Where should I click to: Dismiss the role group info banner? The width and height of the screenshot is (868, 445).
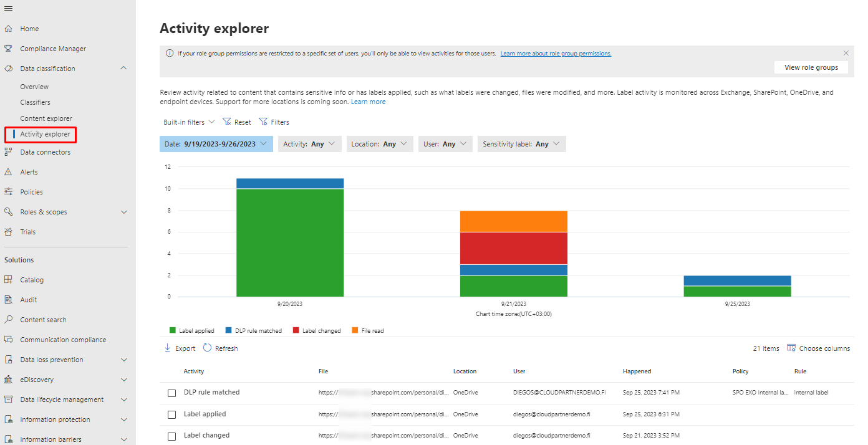click(846, 54)
